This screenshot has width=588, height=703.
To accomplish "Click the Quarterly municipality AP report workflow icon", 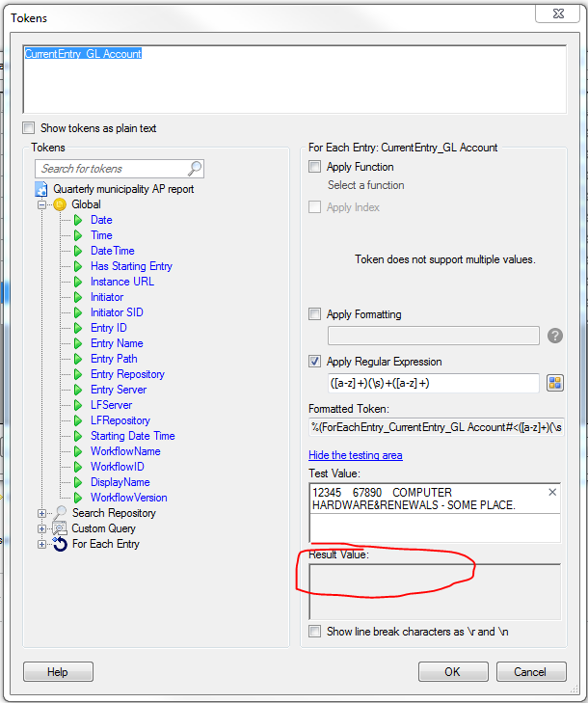I will click(41, 189).
